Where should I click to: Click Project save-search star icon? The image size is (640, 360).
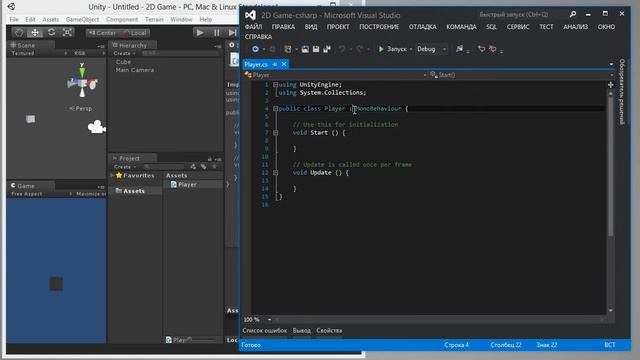point(214,167)
